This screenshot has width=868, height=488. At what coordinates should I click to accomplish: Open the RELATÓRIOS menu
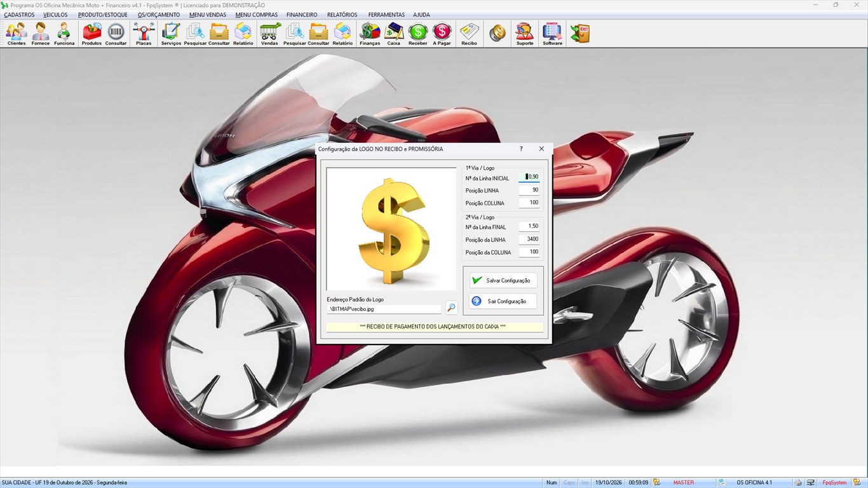pyautogui.click(x=342, y=15)
